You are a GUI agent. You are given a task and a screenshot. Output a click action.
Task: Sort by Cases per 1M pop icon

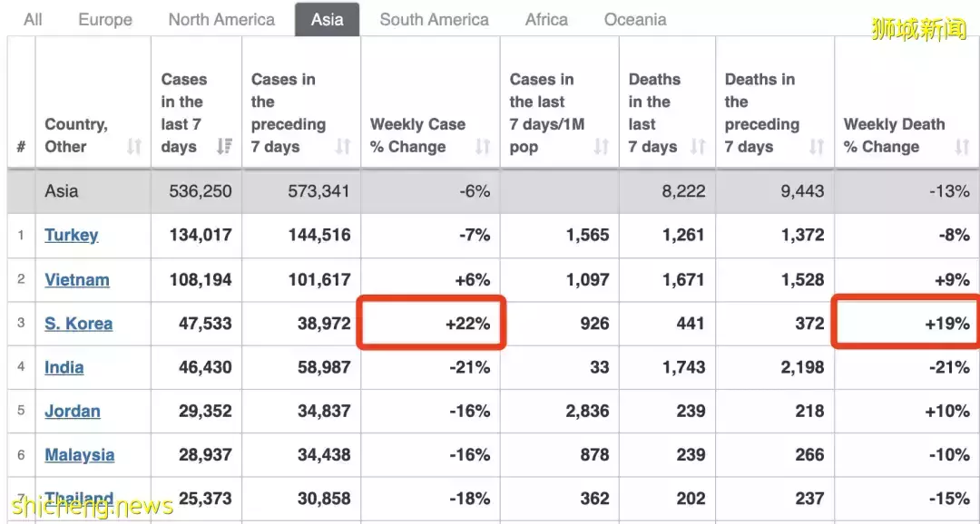click(x=601, y=147)
